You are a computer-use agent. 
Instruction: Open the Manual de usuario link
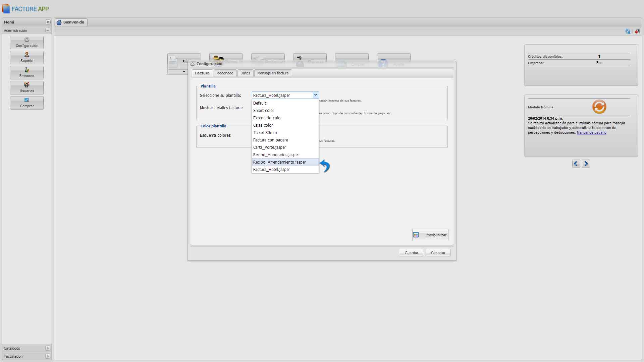click(x=591, y=133)
